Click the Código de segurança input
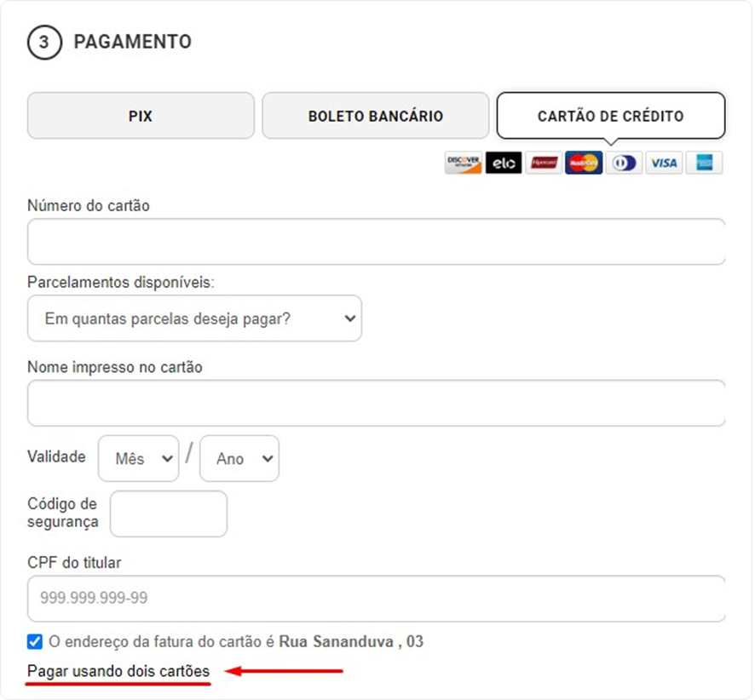Viewport: 755px width, 700px height. 169,514
